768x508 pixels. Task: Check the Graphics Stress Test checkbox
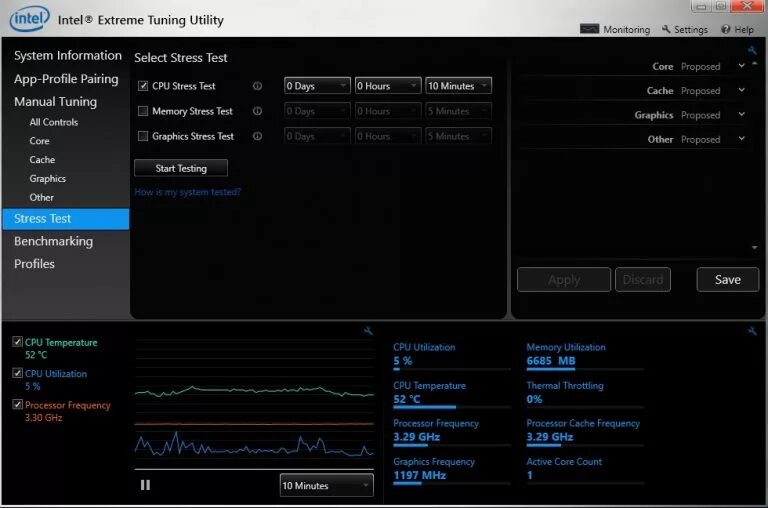[143, 136]
